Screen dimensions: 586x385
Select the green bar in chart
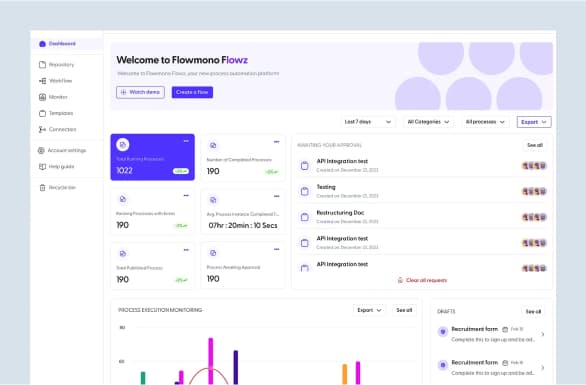[143, 378]
